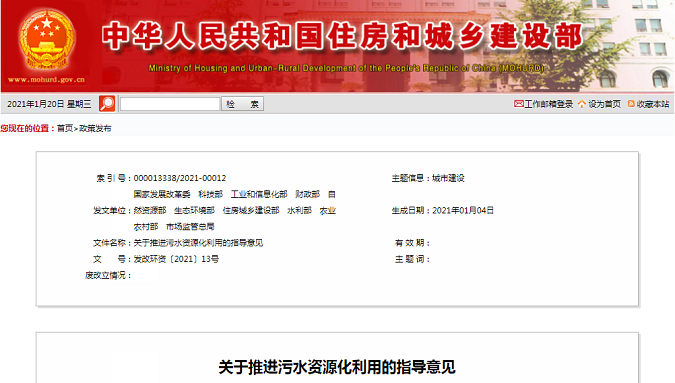Image resolution: width=675 pixels, height=383 pixels.
Task: Click the www.mohurd.gov.cn site address
Action: click(46, 80)
